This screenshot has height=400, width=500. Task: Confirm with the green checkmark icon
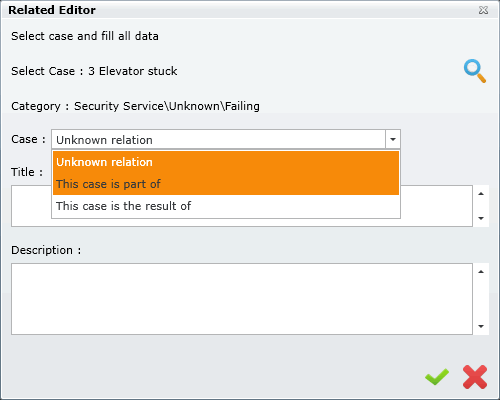(x=437, y=377)
